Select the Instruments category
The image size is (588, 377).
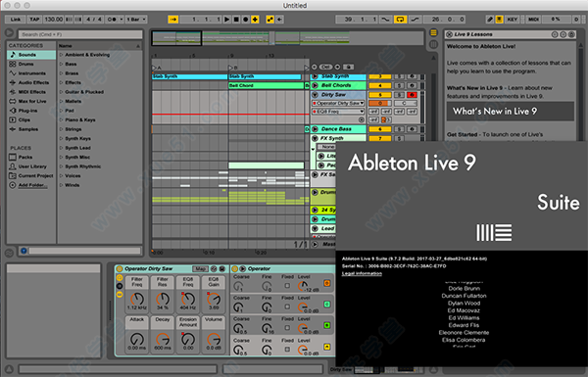pyautogui.click(x=31, y=73)
